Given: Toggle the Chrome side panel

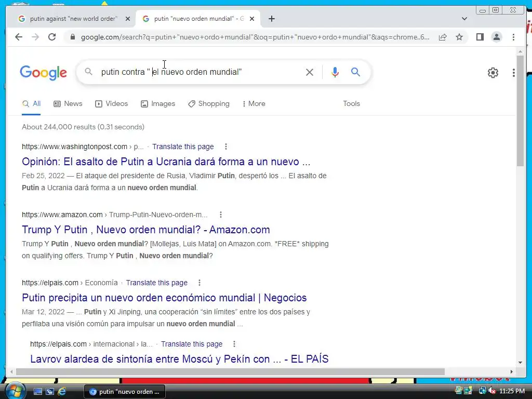Looking at the screenshot, I should click(x=480, y=37).
